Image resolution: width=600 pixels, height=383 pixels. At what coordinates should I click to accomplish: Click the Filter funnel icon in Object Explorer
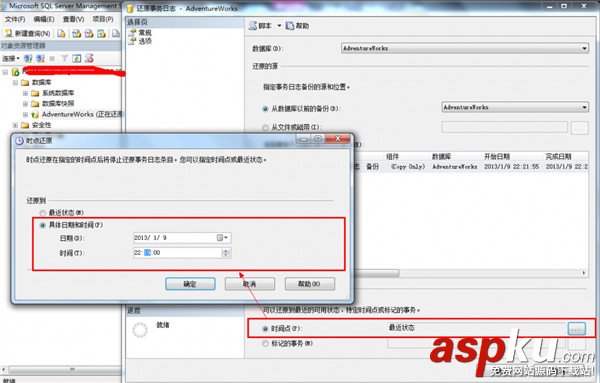(64, 58)
